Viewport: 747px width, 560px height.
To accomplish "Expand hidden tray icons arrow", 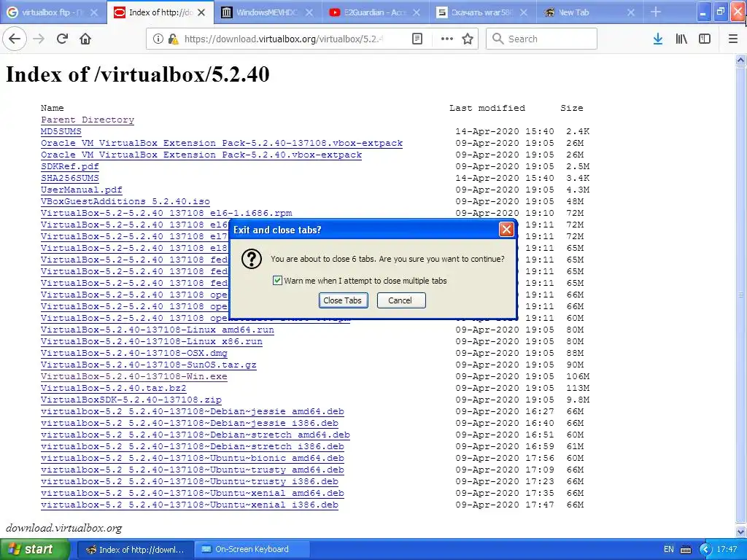I will [705, 550].
